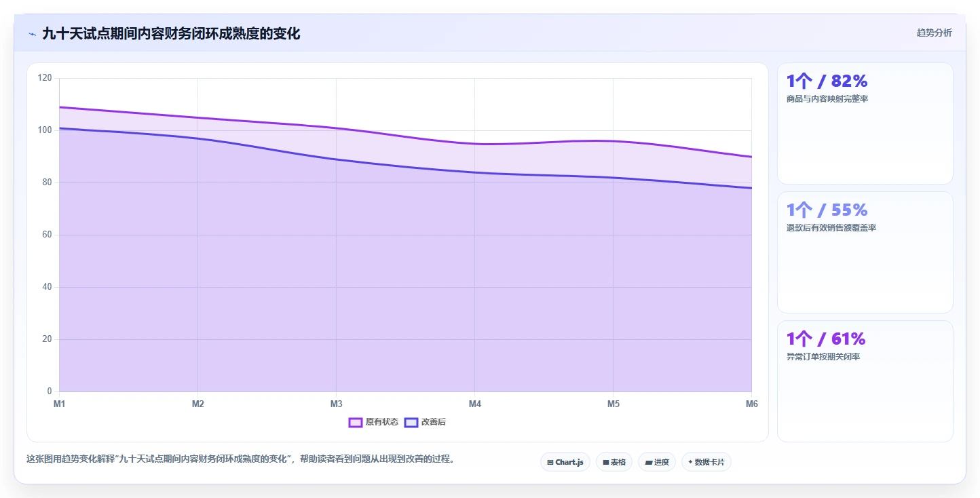Click the description text below the chart
Screen dimensions: 980x498
tap(240, 459)
